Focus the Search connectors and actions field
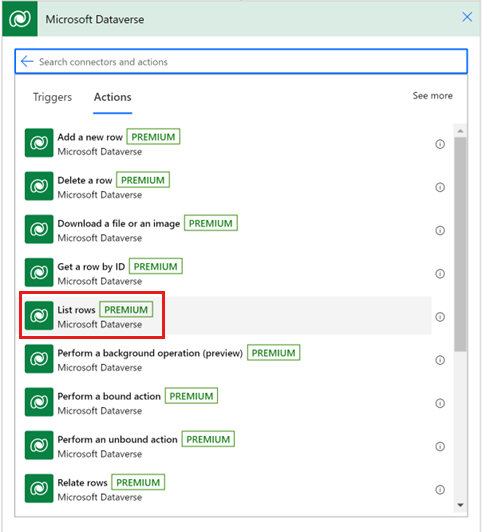This screenshot has height=532, width=482. (241, 61)
